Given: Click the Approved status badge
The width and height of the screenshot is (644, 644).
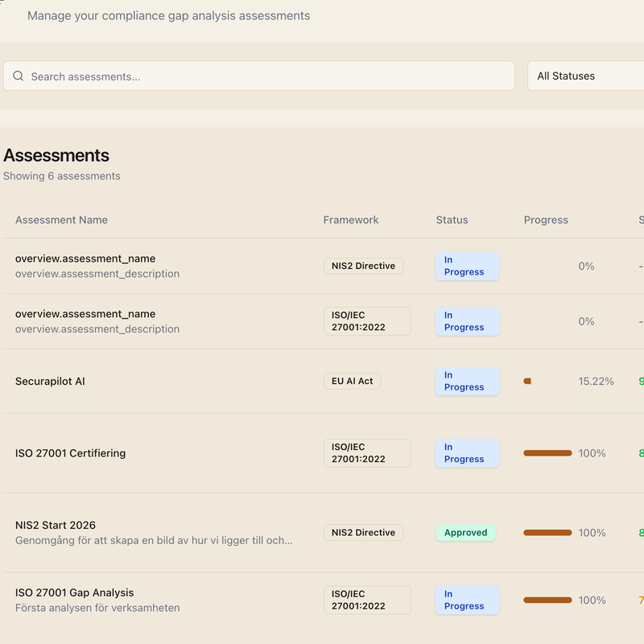Looking at the screenshot, I should pyautogui.click(x=465, y=533).
